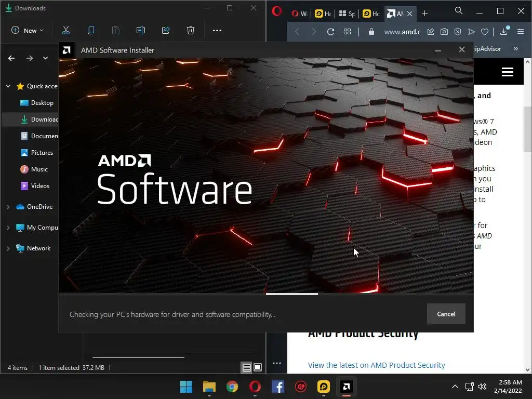The width and height of the screenshot is (532, 399).
Task: Open Facebook from the taskbar
Action: tap(277, 387)
